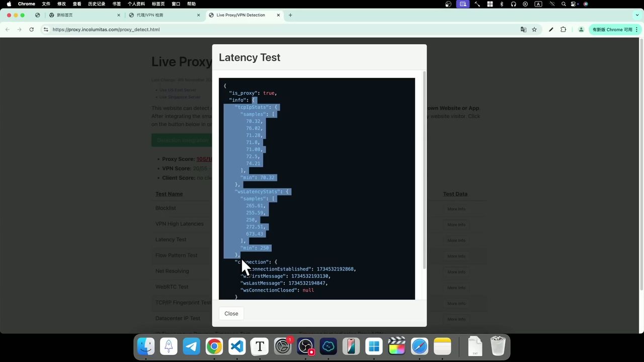Bookmark this page with the star icon
The height and width of the screenshot is (362, 644).
pos(534,30)
